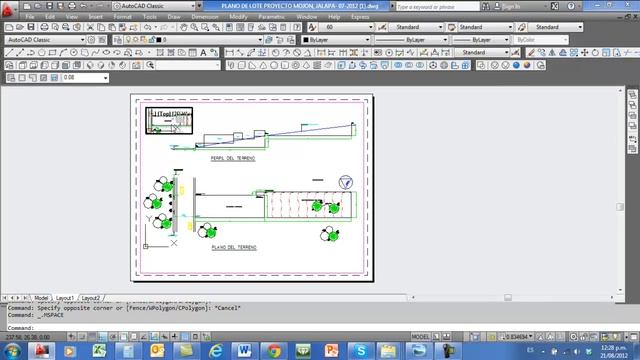
Task: Open the ByLayer color dropdown
Action: [367, 40]
